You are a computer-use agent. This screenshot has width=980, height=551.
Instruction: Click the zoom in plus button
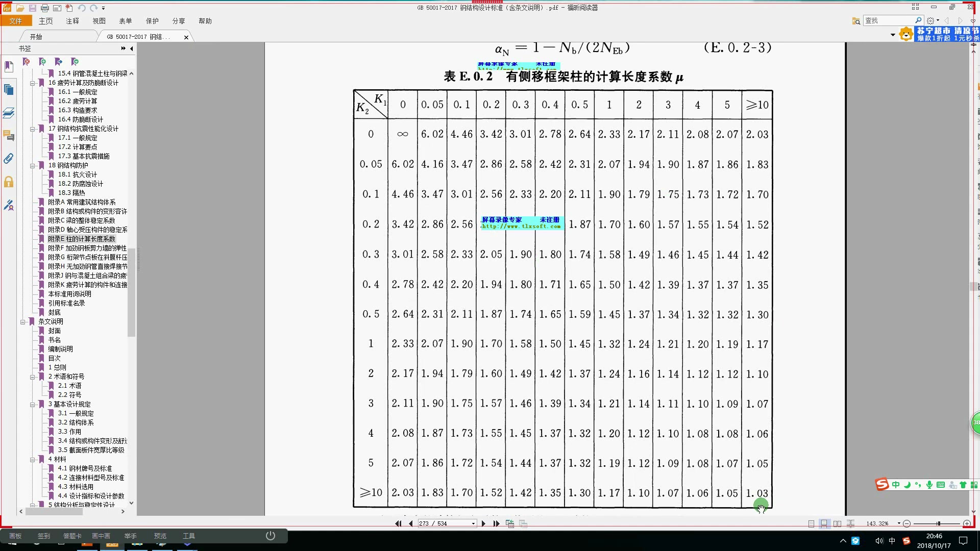click(967, 523)
